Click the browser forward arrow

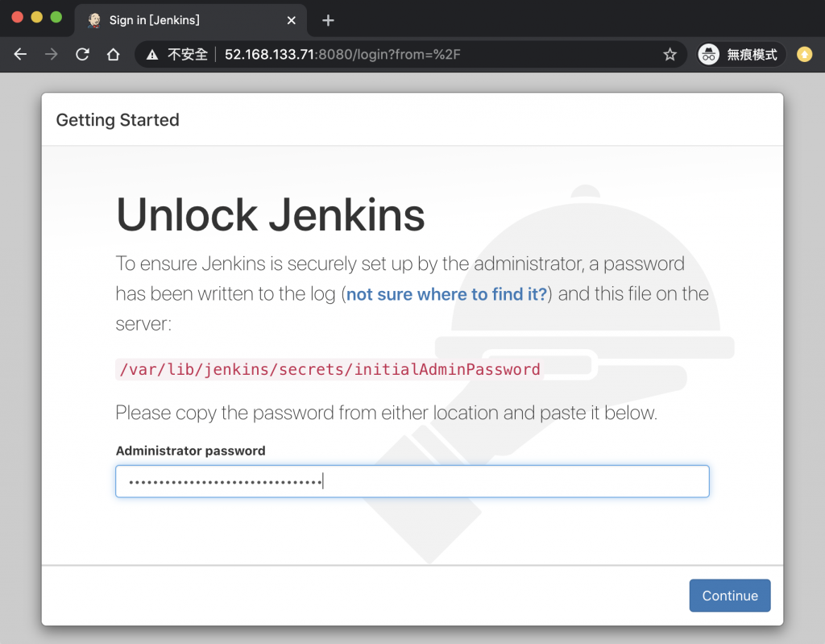click(51, 54)
